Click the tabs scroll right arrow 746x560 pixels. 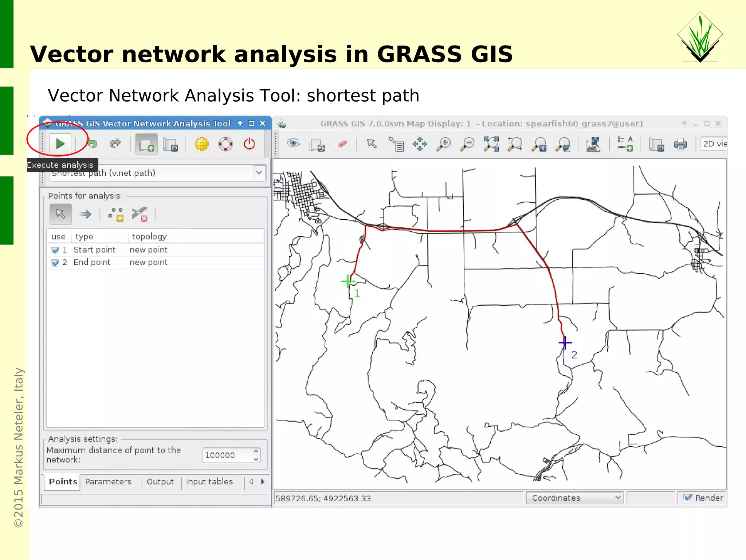(x=263, y=482)
